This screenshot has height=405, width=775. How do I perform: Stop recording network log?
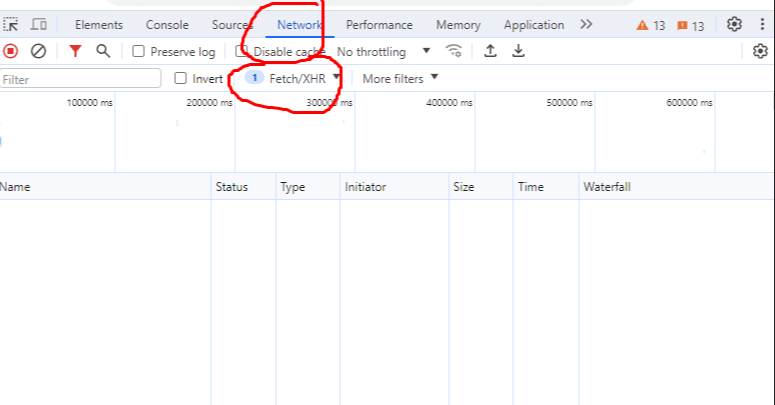(11, 51)
